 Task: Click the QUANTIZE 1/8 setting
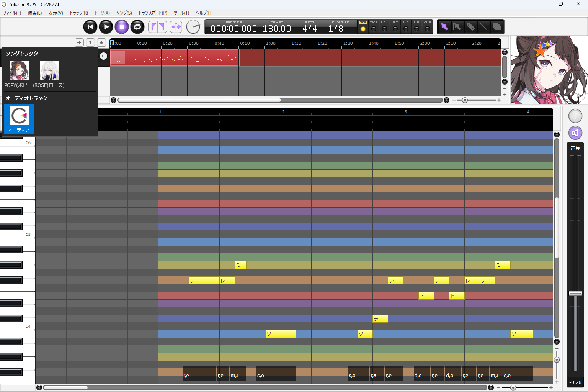tap(336, 28)
